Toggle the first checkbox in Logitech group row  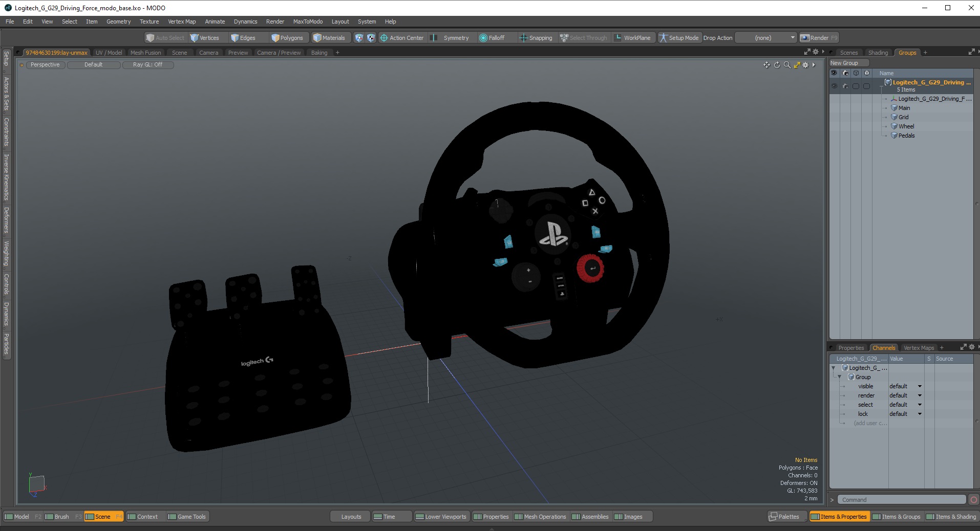(x=856, y=86)
